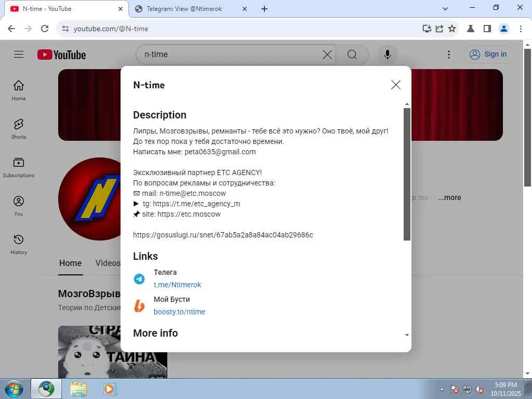The height and width of the screenshot is (399, 532).
Task: Open Chrome Labs flask icon
Action: click(471, 29)
